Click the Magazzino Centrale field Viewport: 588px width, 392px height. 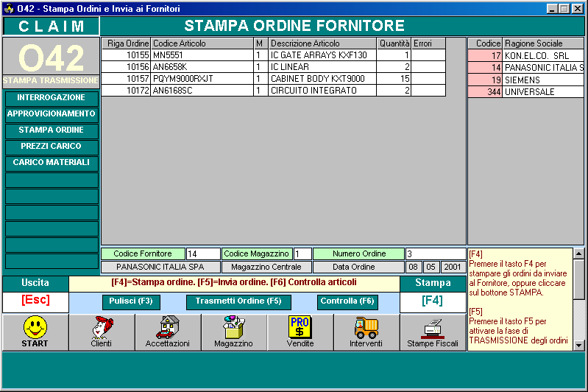click(266, 267)
